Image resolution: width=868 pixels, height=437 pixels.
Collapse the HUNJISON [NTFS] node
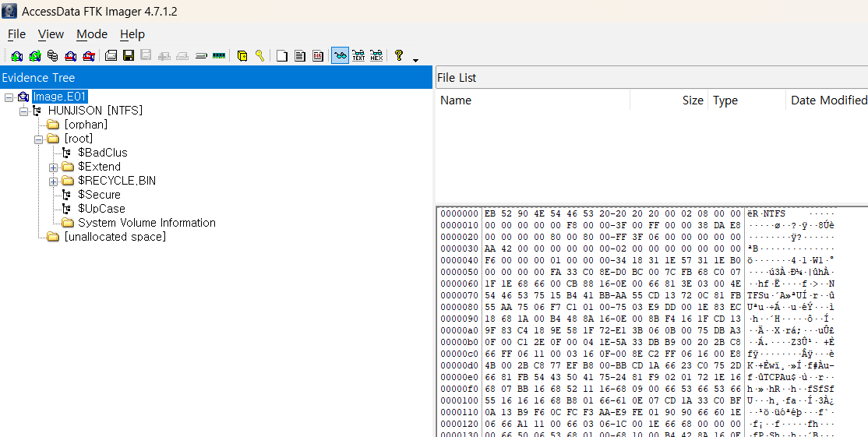pyautogui.click(x=23, y=111)
